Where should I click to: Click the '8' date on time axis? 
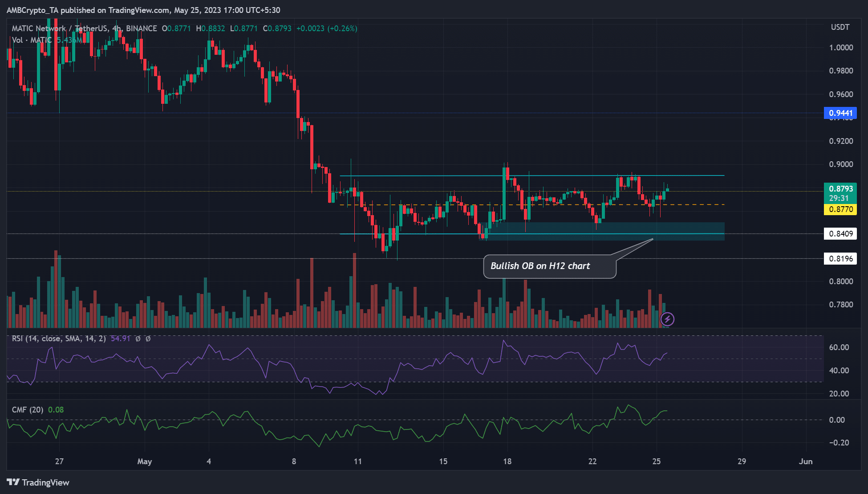pos(294,461)
